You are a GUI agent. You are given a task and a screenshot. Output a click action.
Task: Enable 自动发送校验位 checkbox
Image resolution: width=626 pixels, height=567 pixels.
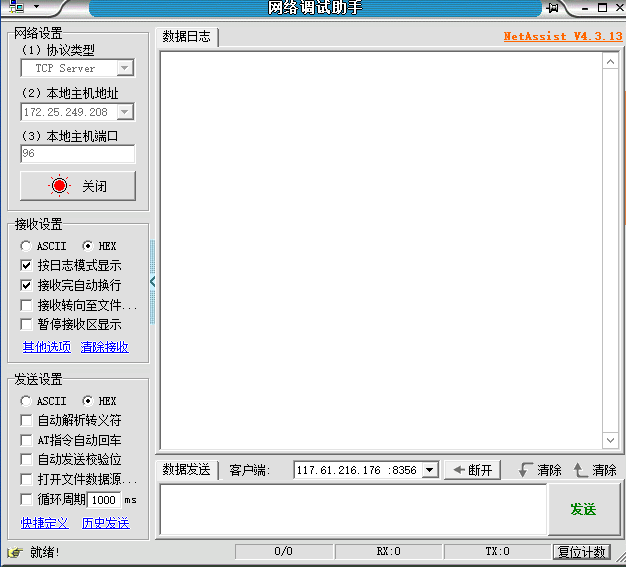27,460
